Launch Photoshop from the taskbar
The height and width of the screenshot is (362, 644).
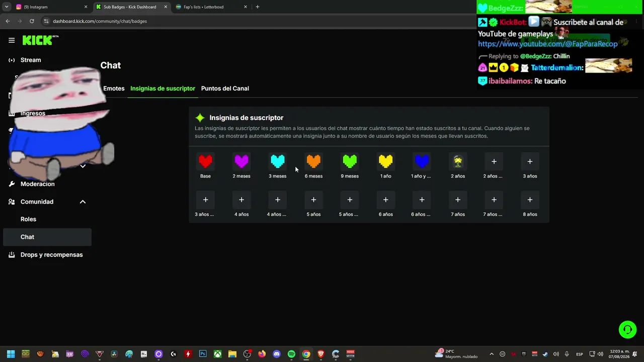coord(203,354)
